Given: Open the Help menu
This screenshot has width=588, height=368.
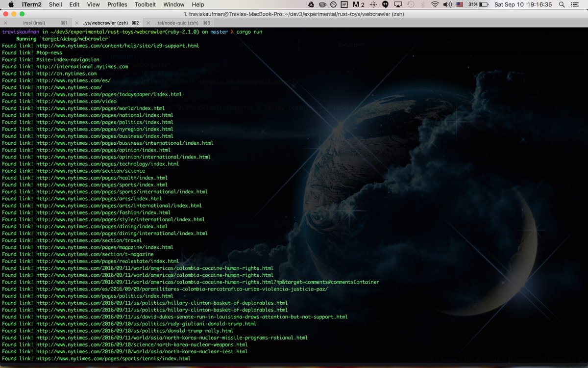Looking at the screenshot, I should tap(198, 4).
